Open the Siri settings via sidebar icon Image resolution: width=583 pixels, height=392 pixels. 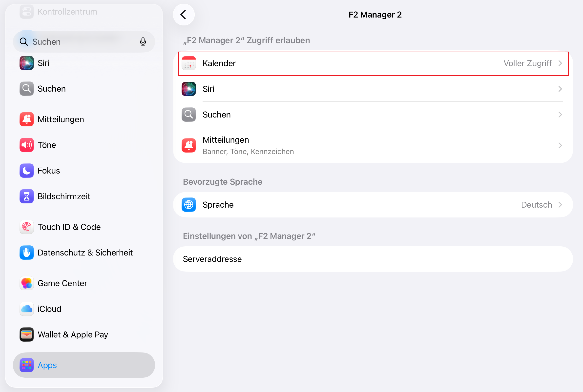click(26, 63)
